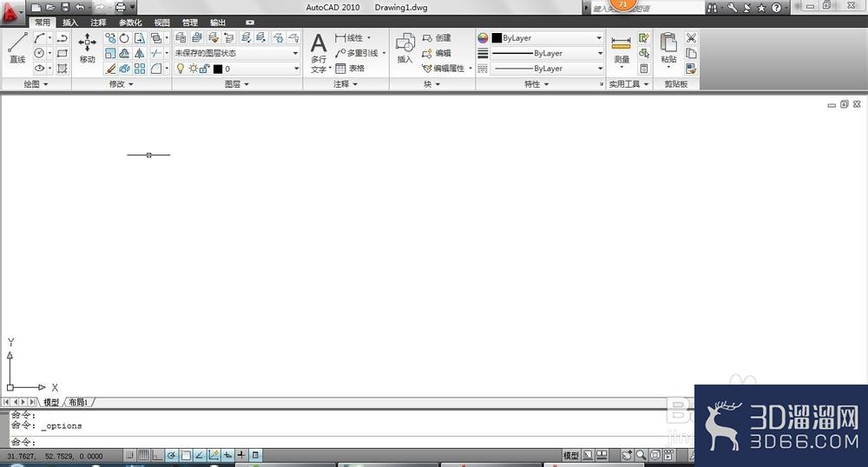Image resolution: width=868 pixels, height=467 pixels.
Task: Activate the Mirror tool
Action: [x=140, y=53]
